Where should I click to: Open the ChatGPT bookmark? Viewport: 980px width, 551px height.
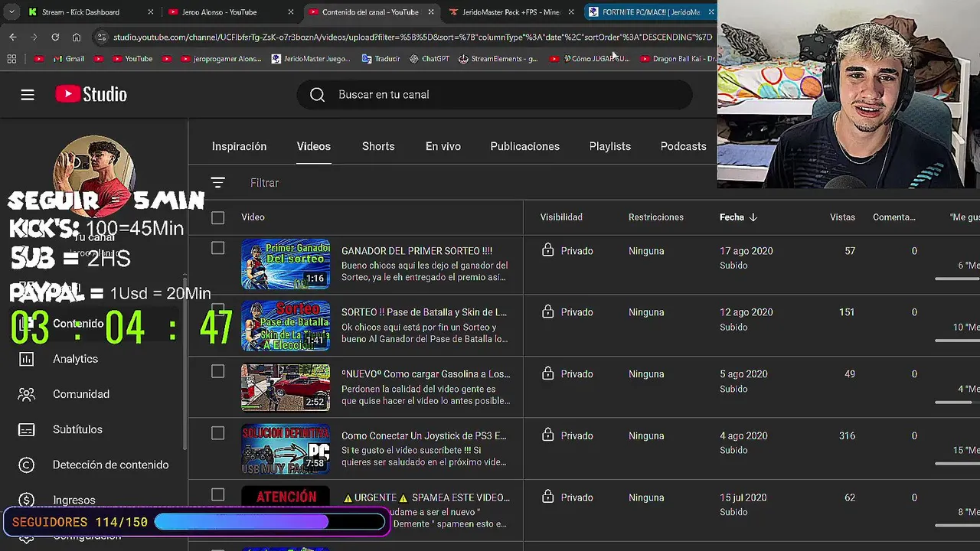(430, 59)
